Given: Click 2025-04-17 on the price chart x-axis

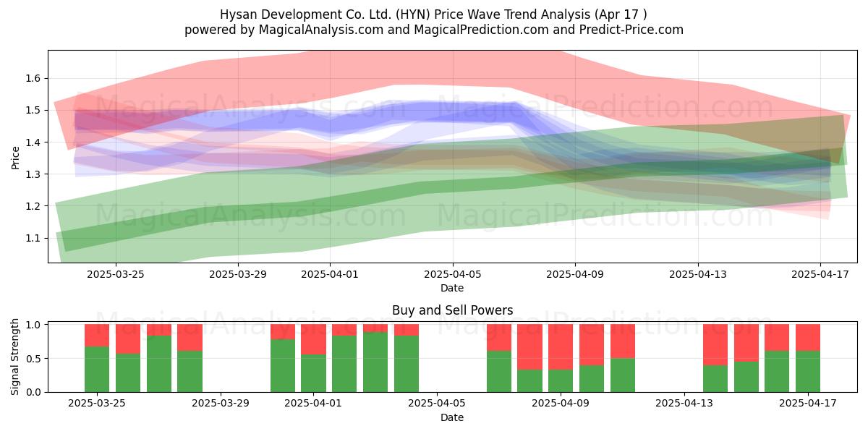Looking at the screenshot, I should tap(820, 274).
